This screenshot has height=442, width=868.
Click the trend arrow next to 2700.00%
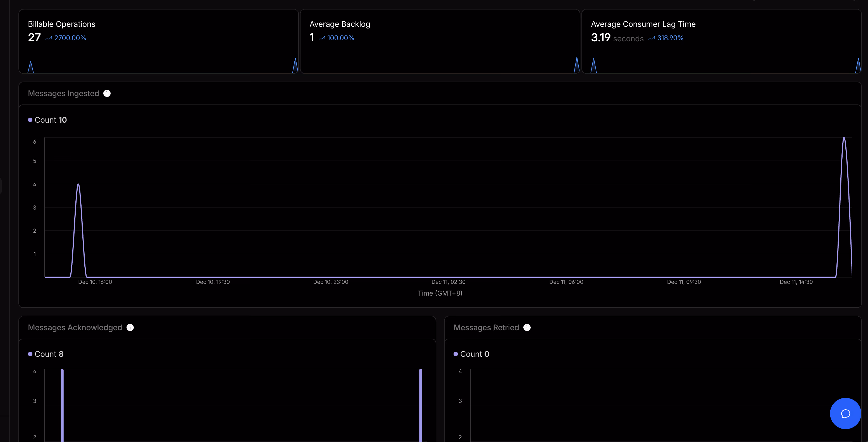(x=49, y=38)
